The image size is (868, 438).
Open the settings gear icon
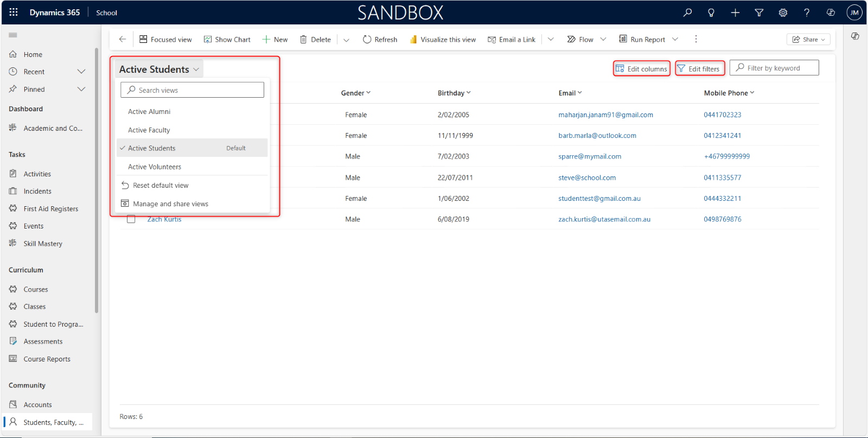pyautogui.click(x=783, y=12)
